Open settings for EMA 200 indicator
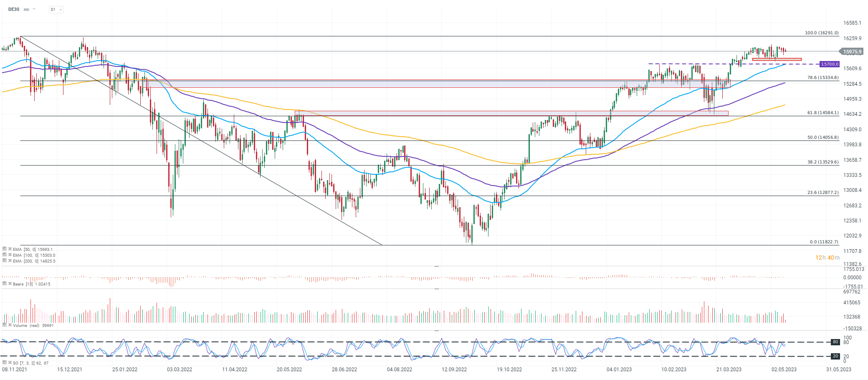Image resolution: width=868 pixels, height=380 pixels. (x=5, y=261)
